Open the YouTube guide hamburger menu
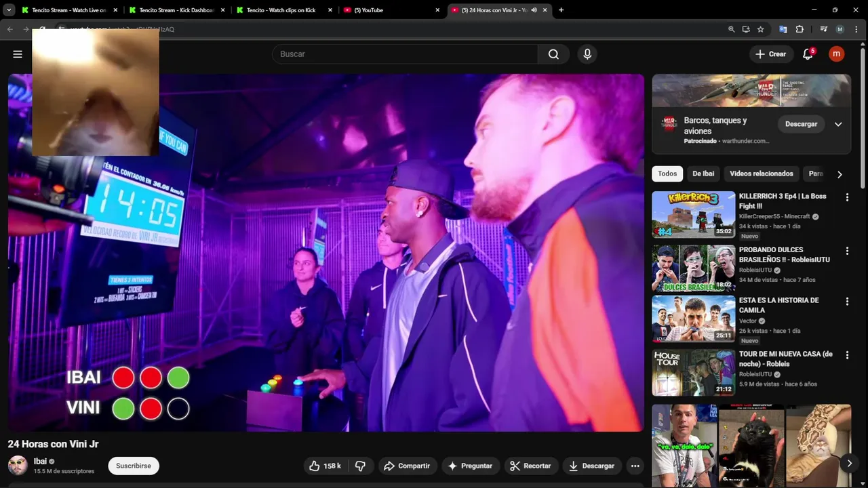 pos(18,54)
